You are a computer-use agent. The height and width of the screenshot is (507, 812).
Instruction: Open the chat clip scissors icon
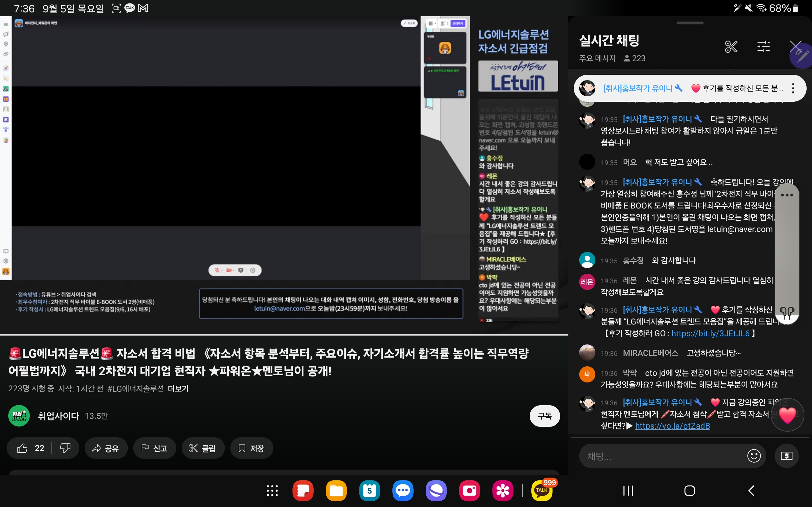click(731, 47)
